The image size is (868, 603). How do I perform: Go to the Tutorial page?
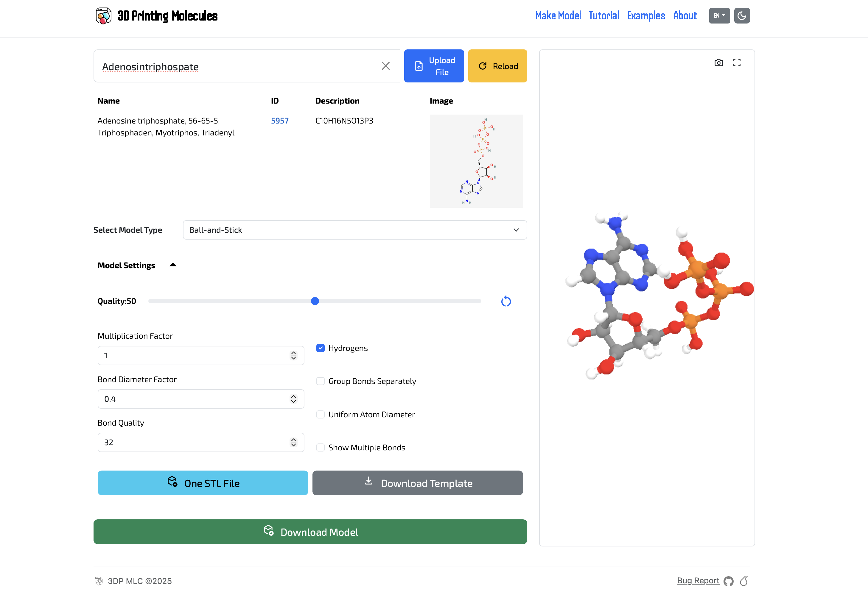(604, 15)
